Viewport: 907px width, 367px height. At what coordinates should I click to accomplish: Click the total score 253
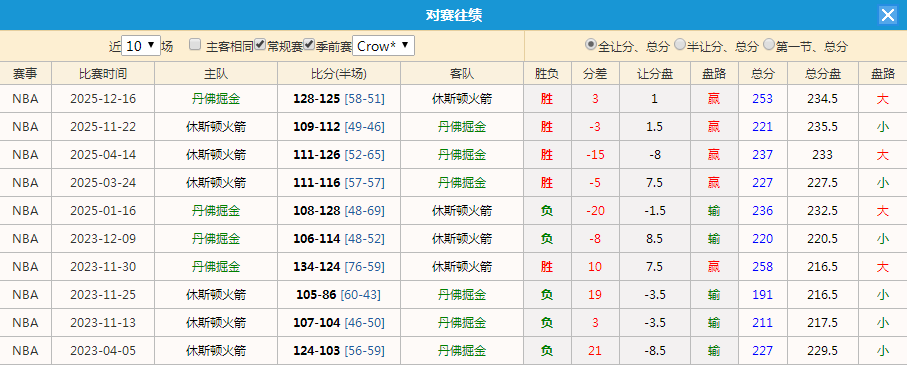[x=762, y=99]
